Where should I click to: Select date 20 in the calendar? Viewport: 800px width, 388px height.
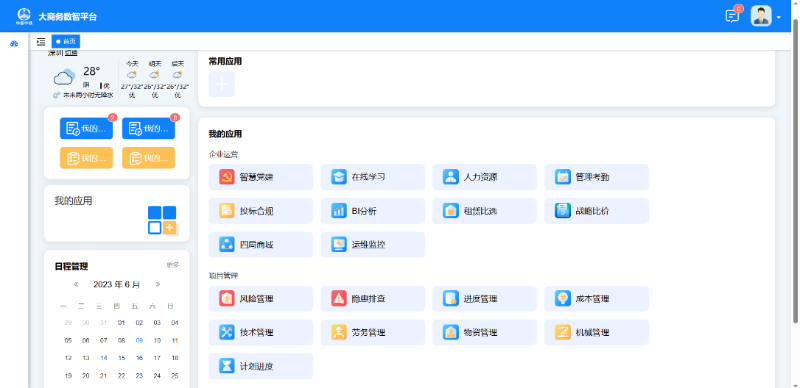(x=86, y=376)
